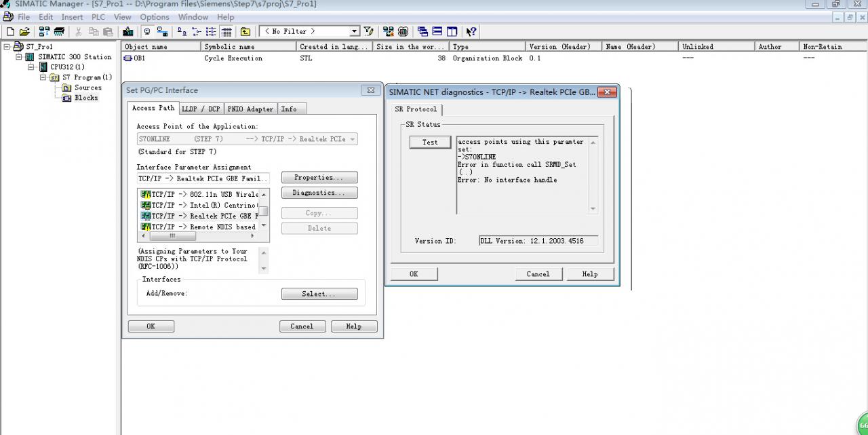Click OK in SIMATIC NET diagnostics dialog
The height and width of the screenshot is (435, 868).
tap(414, 274)
